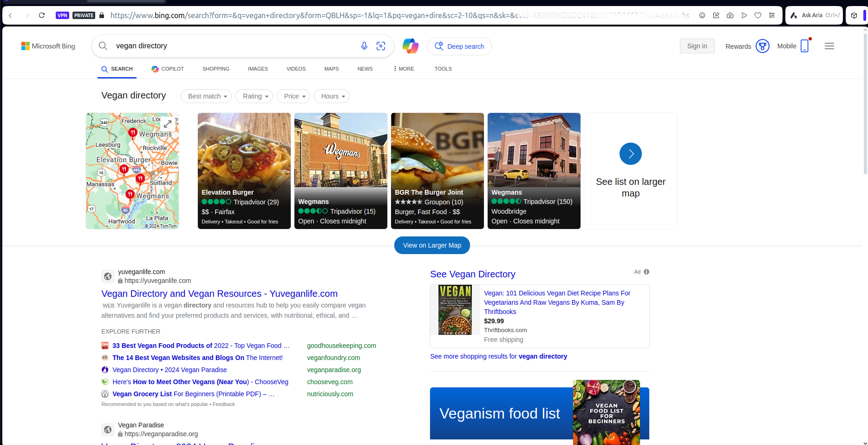Click the magnifier icon in Bing search box
The image size is (868, 445).
pos(103,46)
